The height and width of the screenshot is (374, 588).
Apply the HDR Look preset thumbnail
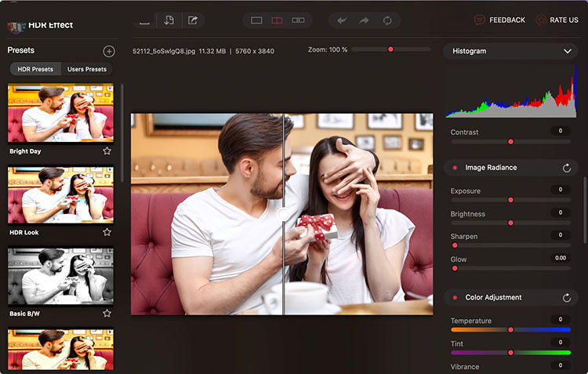click(60, 195)
